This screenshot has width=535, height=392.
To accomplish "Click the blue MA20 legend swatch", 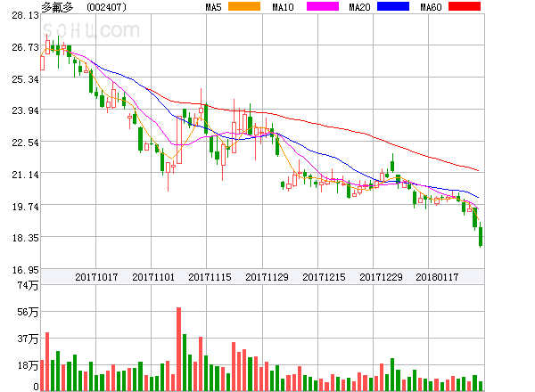I will click(392, 7).
